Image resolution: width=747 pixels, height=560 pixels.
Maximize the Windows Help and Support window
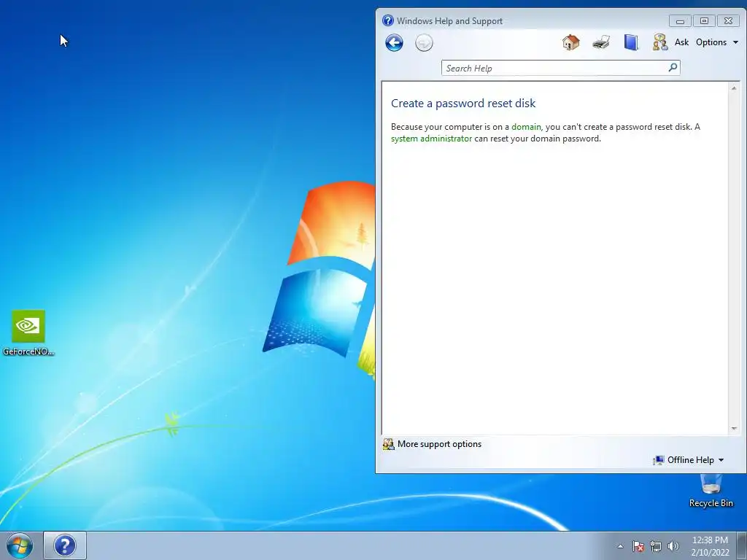pos(704,21)
